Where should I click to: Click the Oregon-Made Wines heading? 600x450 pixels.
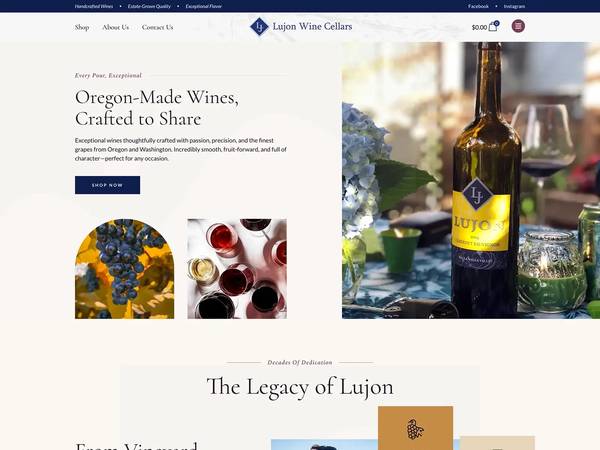point(157,108)
